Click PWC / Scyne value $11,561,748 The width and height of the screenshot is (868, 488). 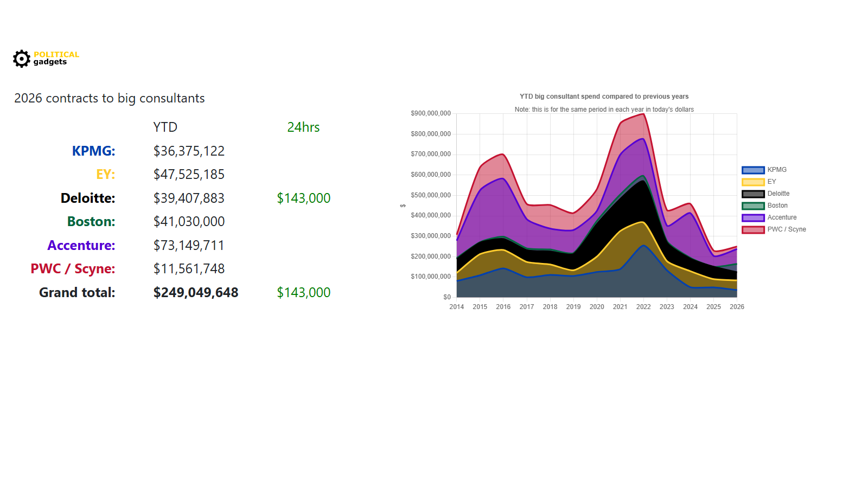[189, 268]
